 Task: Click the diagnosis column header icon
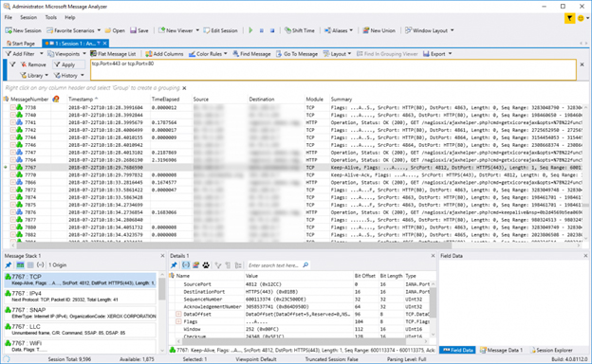tap(56, 100)
